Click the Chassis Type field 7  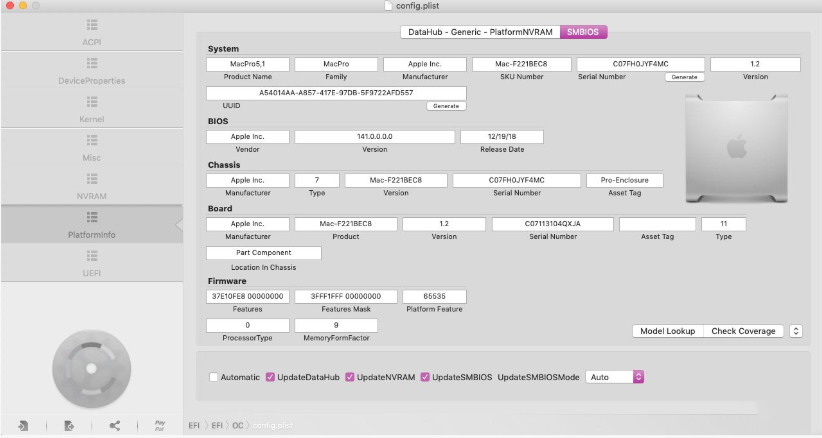click(x=317, y=180)
